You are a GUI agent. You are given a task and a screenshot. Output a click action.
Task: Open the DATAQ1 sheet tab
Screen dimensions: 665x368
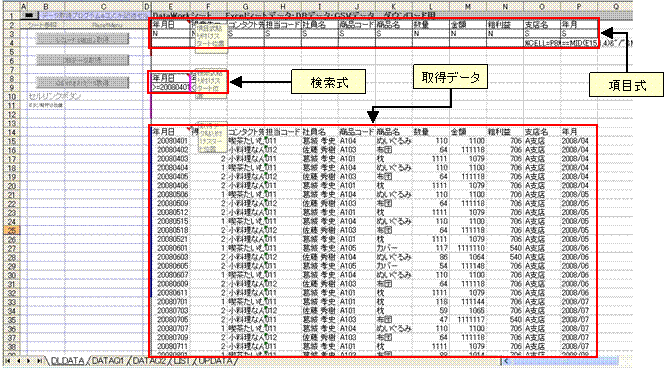[x=108, y=361]
